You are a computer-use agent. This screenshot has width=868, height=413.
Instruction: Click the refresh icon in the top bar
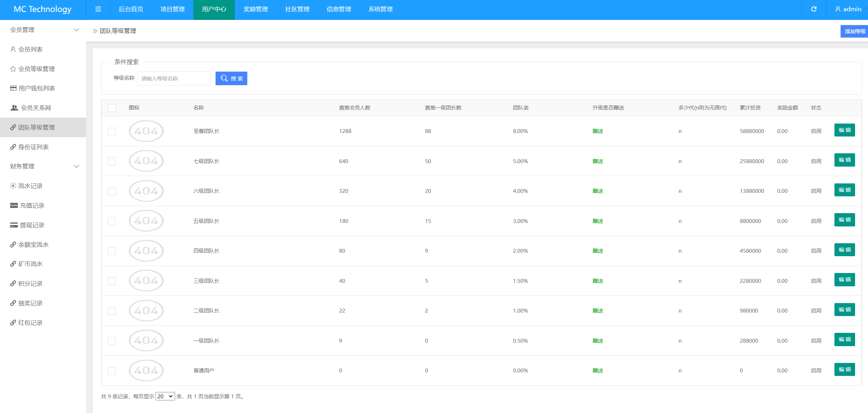tap(813, 9)
